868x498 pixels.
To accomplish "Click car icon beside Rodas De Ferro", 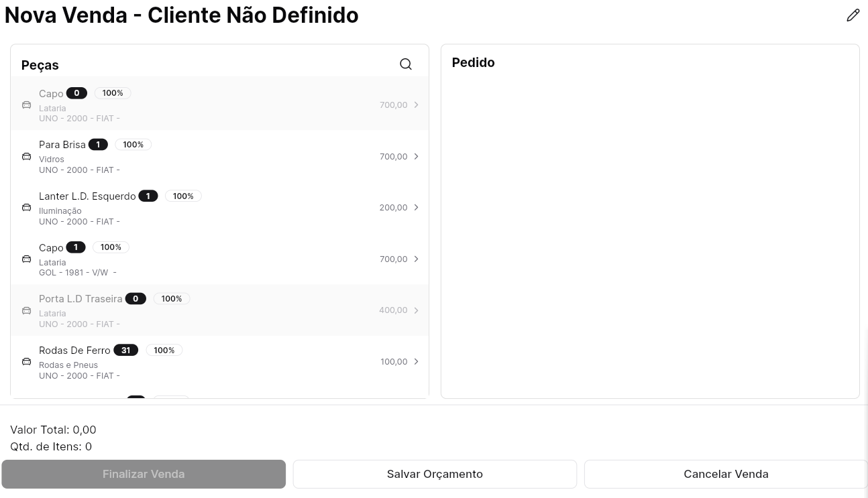I will tap(26, 362).
